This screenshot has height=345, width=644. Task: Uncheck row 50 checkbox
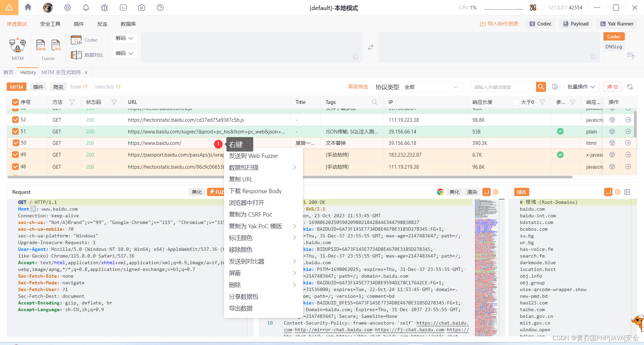tap(16, 143)
